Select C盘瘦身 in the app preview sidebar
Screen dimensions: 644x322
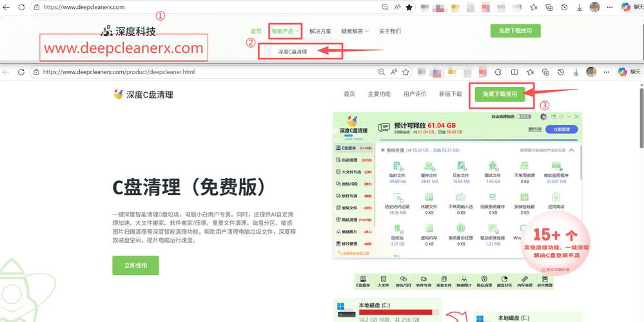pos(354,147)
